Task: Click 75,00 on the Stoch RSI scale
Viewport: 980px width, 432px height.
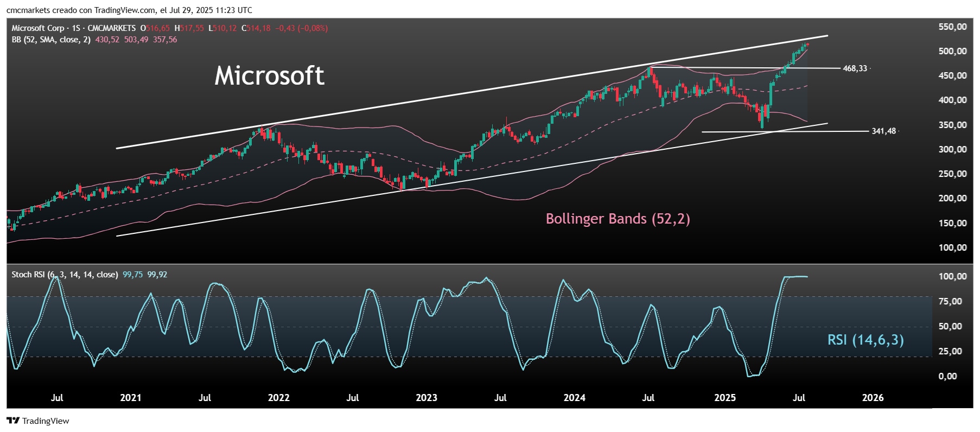Action: click(x=950, y=301)
